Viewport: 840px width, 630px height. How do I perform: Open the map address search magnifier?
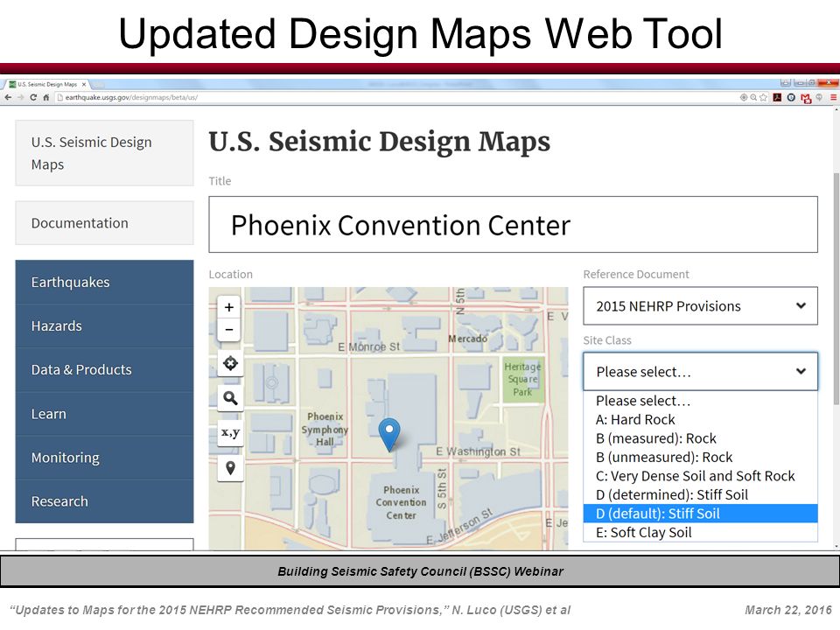[230, 398]
